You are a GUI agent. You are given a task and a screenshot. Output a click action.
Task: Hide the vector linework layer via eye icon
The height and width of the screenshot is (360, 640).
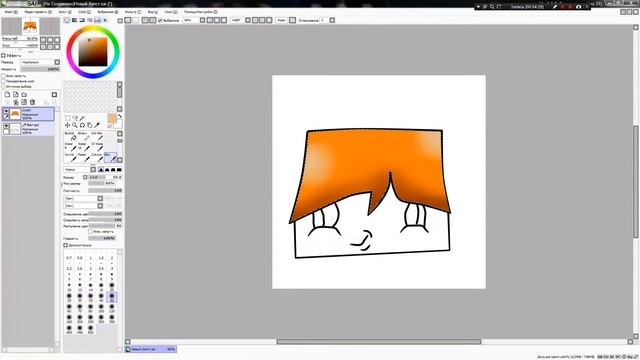click(6, 126)
